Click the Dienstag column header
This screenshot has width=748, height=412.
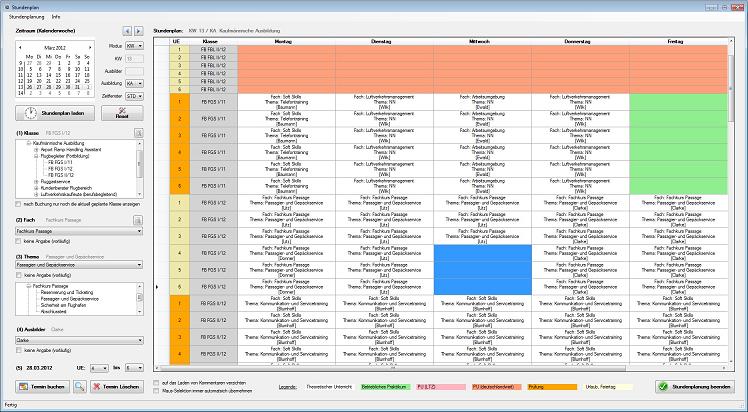[x=384, y=41]
